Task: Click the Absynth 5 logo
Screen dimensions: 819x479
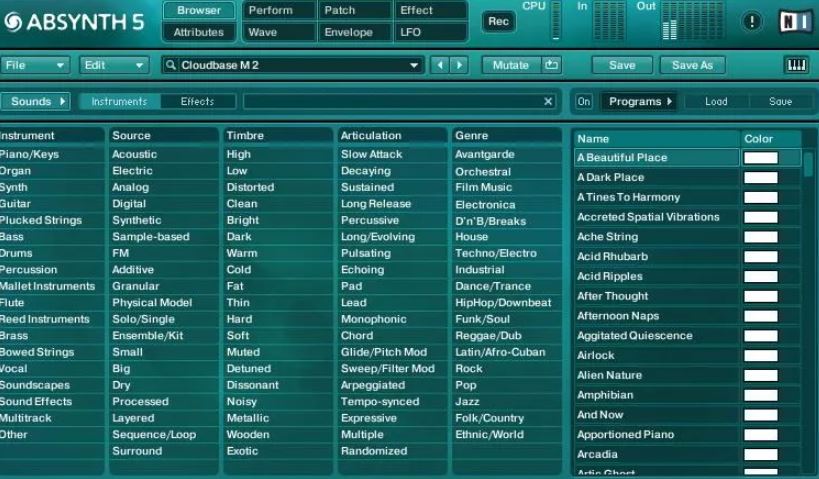Action: [x=73, y=22]
